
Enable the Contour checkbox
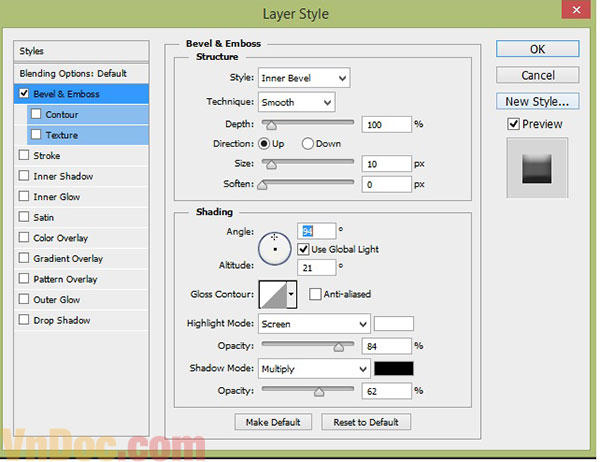(x=36, y=114)
